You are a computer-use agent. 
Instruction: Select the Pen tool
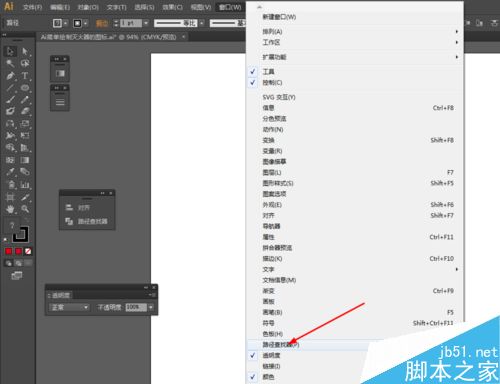point(10,76)
